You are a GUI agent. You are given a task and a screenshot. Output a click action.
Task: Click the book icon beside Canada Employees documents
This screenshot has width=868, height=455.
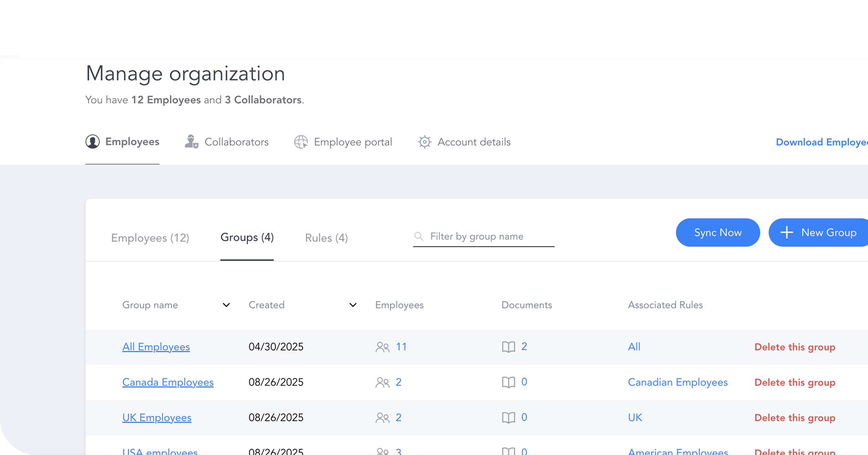pyautogui.click(x=508, y=382)
